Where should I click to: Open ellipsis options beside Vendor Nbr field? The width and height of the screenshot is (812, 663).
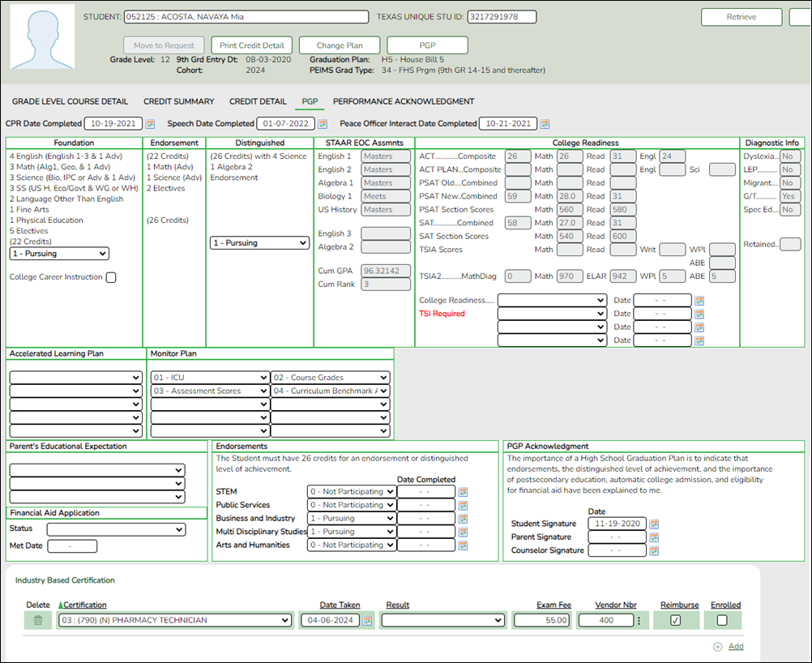[637, 619]
